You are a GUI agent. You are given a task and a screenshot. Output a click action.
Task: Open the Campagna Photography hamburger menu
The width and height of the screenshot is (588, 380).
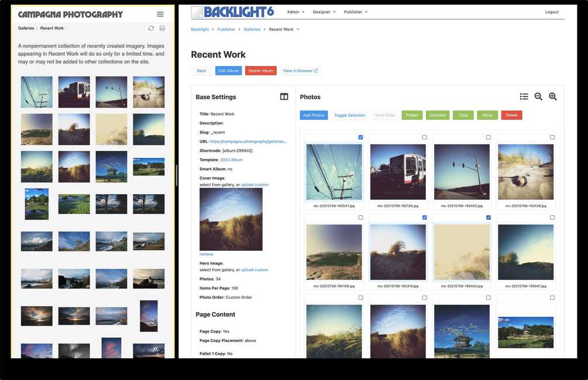[160, 14]
